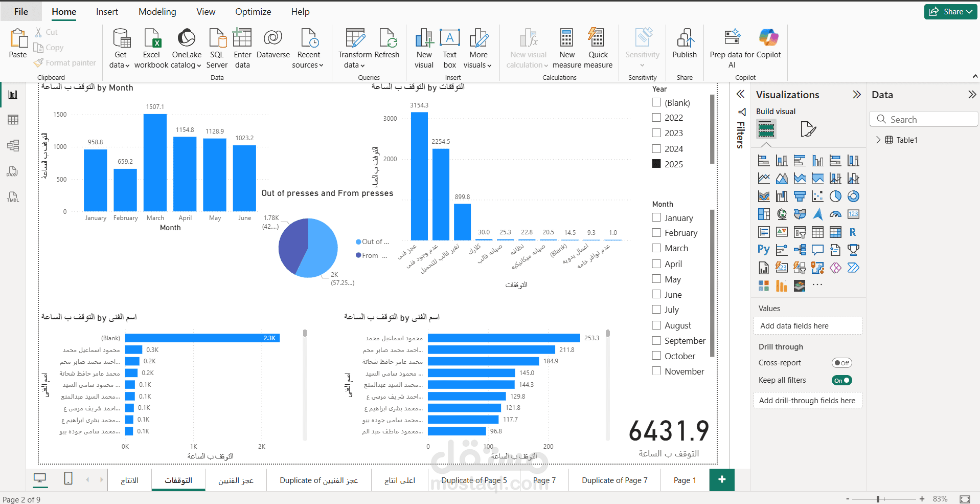
Task: Collapse the Data pane
Action: 972,95
